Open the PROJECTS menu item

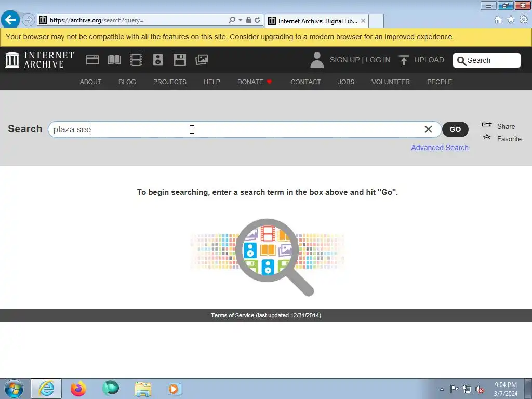pyautogui.click(x=170, y=82)
